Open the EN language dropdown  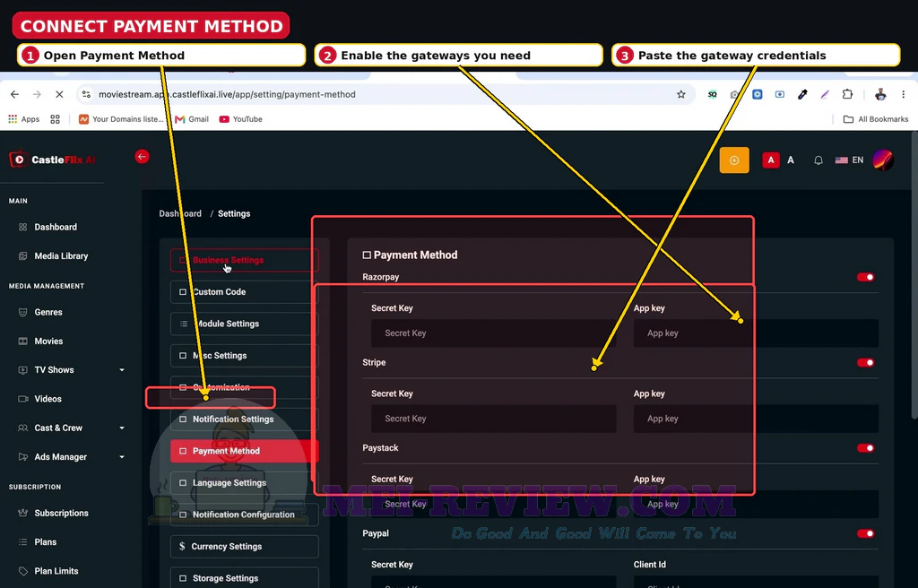click(850, 160)
